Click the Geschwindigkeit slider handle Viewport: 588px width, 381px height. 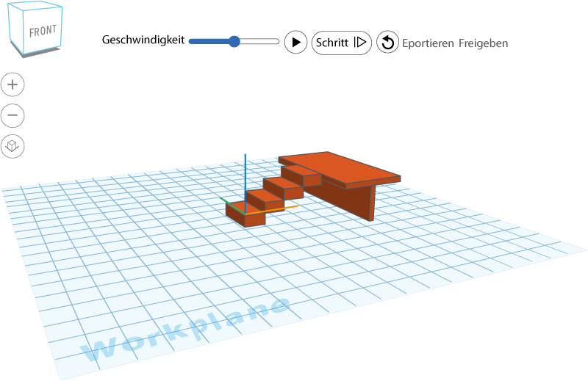pyautogui.click(x=234, y=41)
